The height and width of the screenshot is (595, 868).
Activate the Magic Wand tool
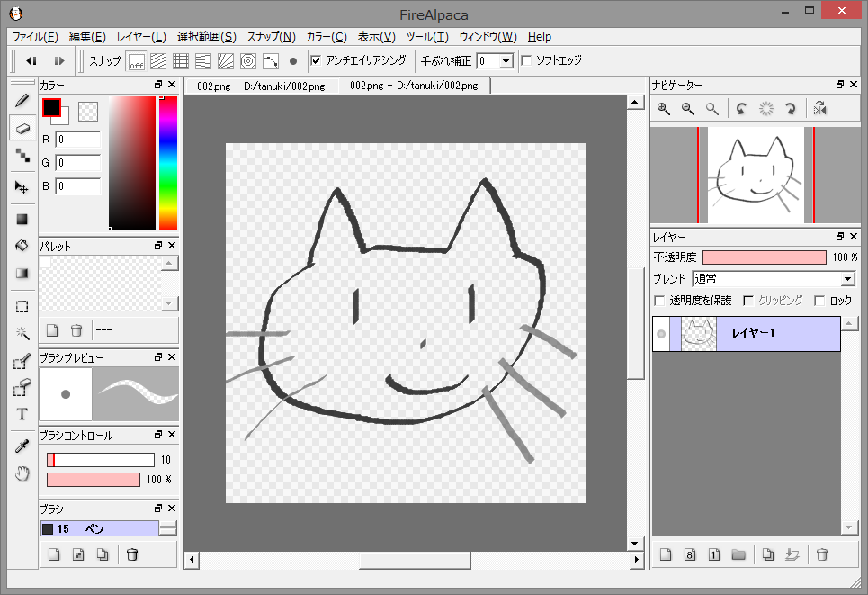22,334
